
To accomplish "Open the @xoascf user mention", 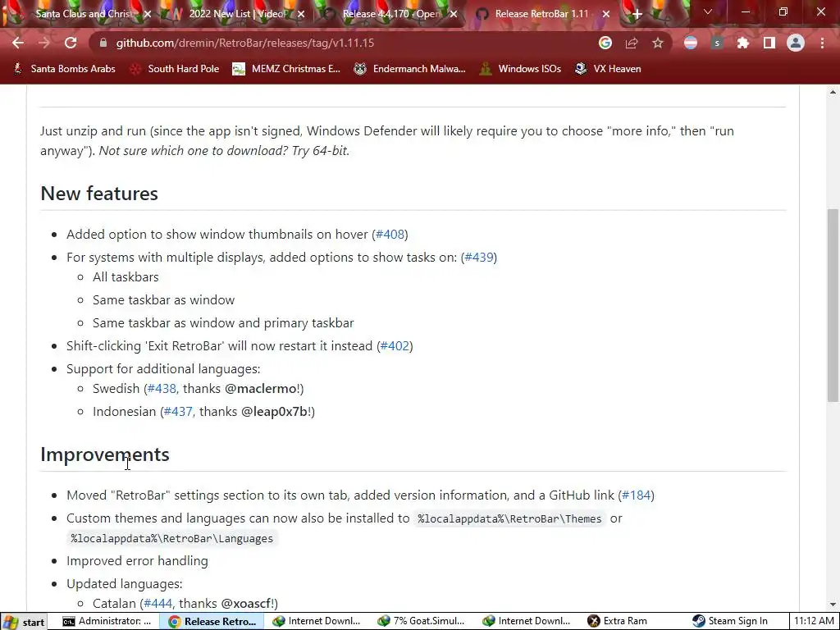I will coord(246,603).
